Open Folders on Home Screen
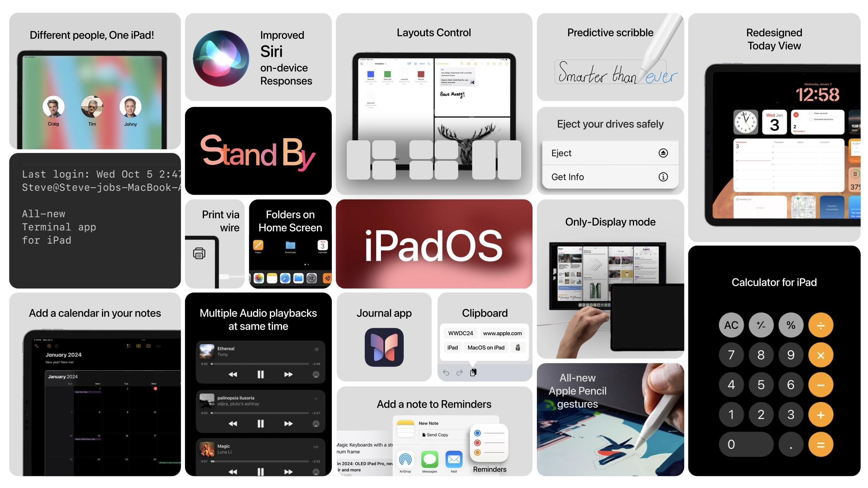Screen dimensions: 868x488 click(290, 244)
